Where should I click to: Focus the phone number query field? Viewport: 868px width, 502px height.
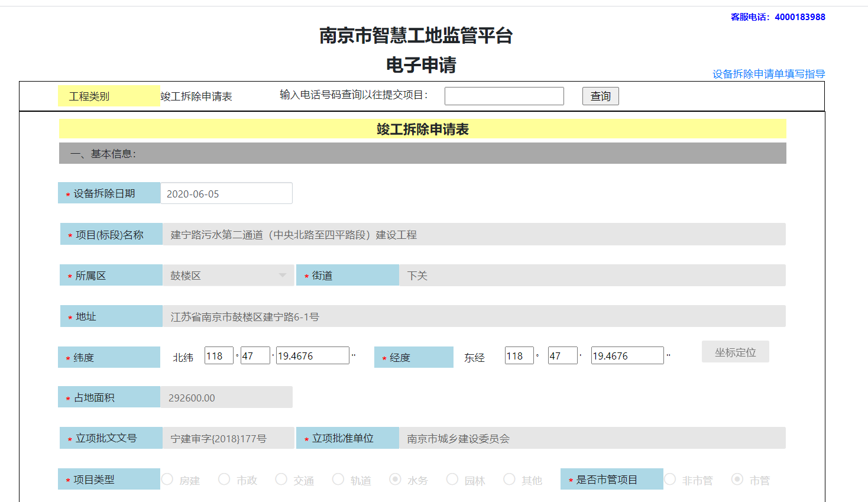pyautogui.click(x=504, y=96)
